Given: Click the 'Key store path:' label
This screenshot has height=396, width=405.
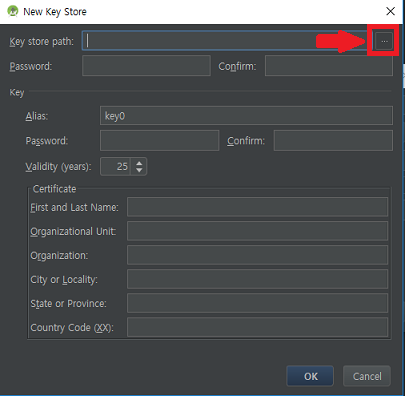Looking at the screenshot, I should point(42,42).
